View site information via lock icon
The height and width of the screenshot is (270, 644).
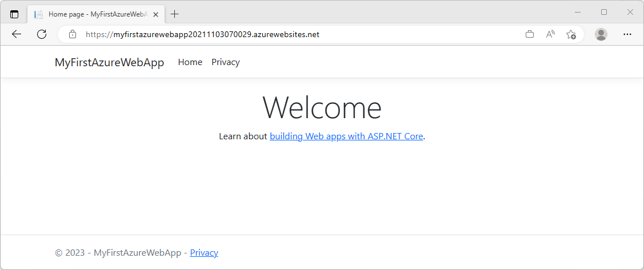pos(73,34)
